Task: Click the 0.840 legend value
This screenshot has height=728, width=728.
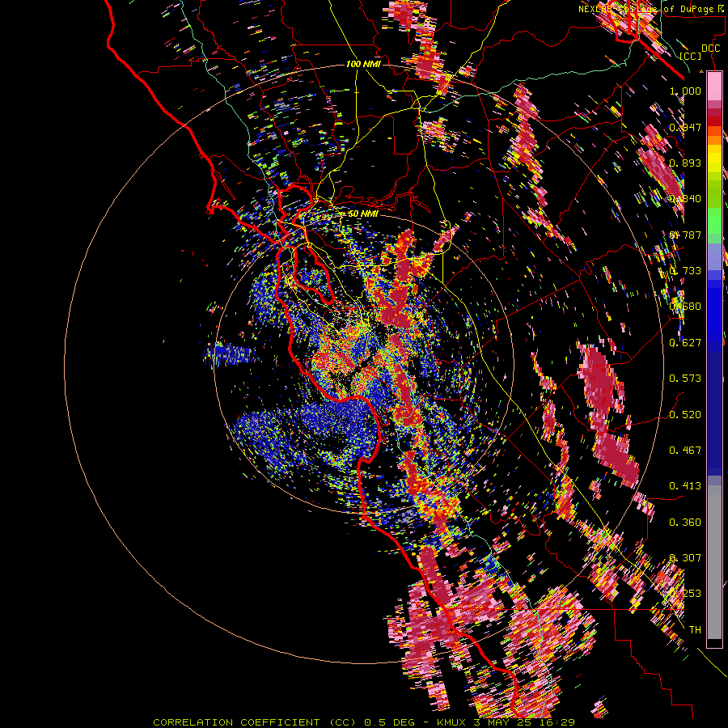Action: click(685, 199)
